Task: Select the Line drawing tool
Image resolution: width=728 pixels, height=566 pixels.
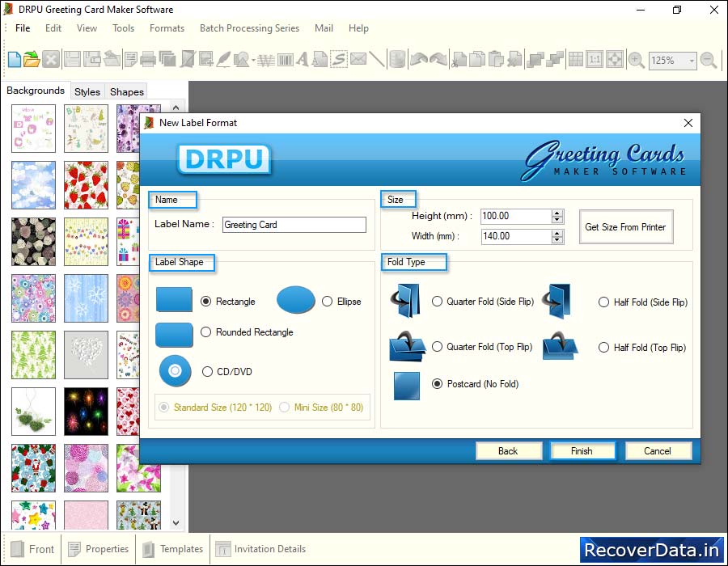Action: 377,60
